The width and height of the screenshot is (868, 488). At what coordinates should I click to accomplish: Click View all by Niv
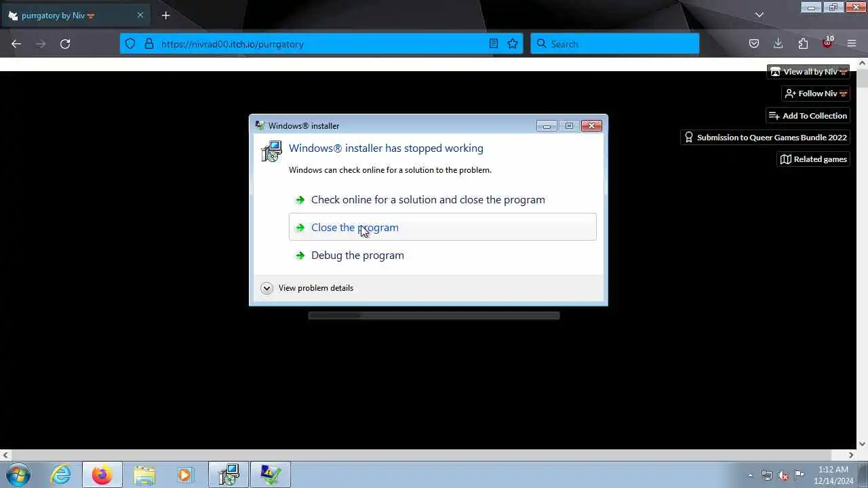tap(808, 72)
